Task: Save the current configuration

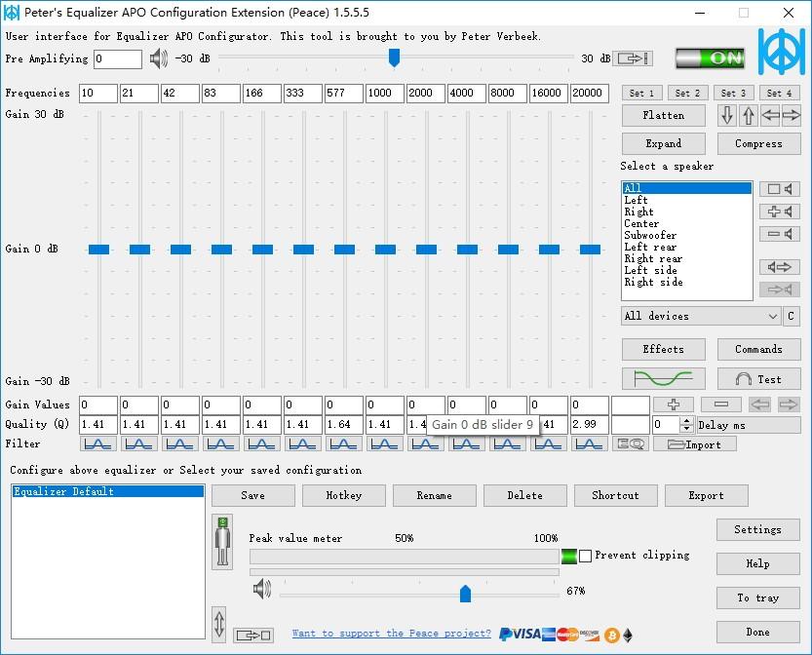Action: point(253,495)
